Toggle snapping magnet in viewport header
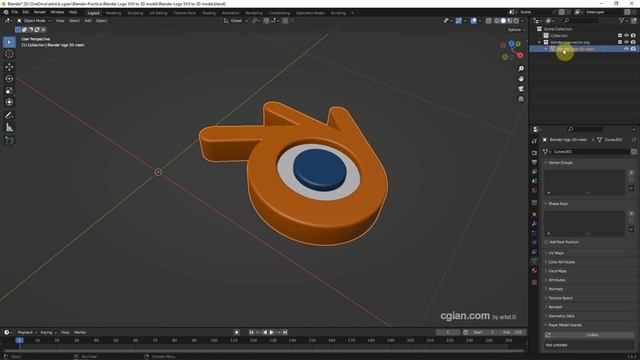This screenshot has width=640, height=360. pyautogui.click(x=266, y=21)
